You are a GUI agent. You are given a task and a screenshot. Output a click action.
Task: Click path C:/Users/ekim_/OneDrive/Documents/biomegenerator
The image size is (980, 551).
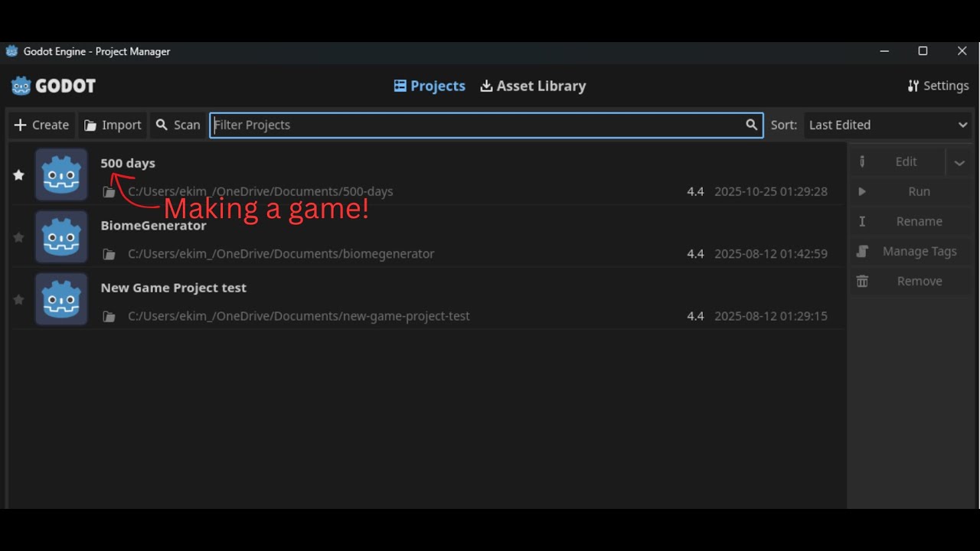pyautogui.click(x=281, y=254)
